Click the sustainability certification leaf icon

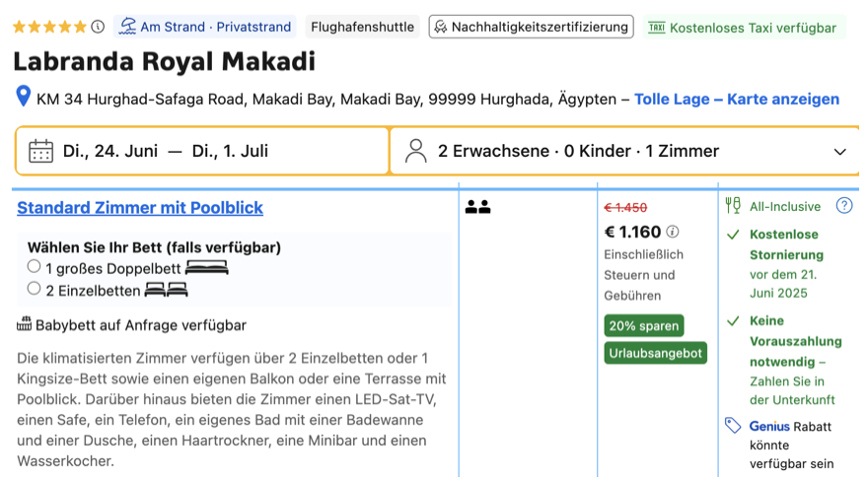[x=441, y=27]
